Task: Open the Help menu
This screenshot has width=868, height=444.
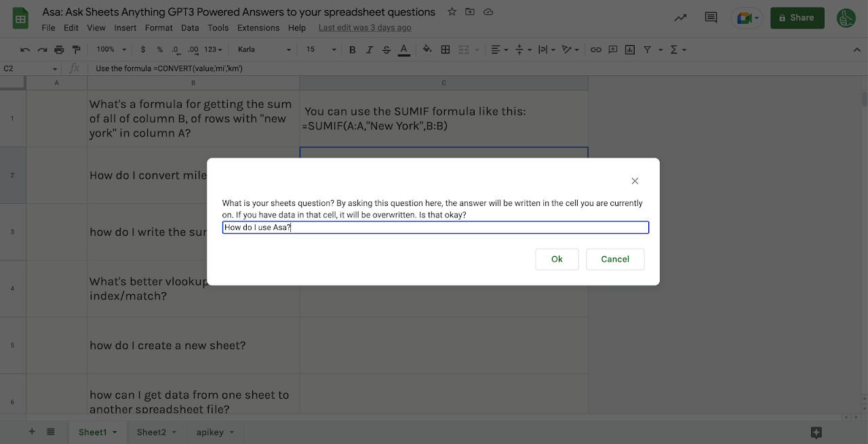Action: pyautogui.click(x=297, y=28)
